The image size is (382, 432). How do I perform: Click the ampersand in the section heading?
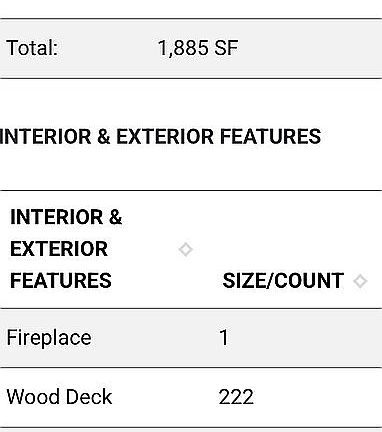104,137
